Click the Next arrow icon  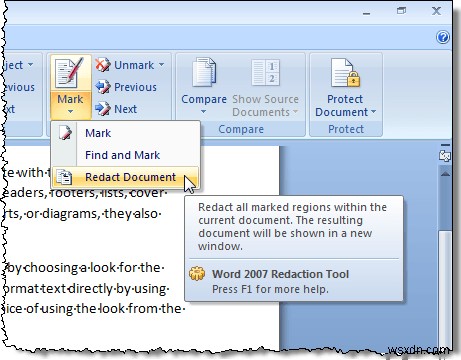(103, 109)
